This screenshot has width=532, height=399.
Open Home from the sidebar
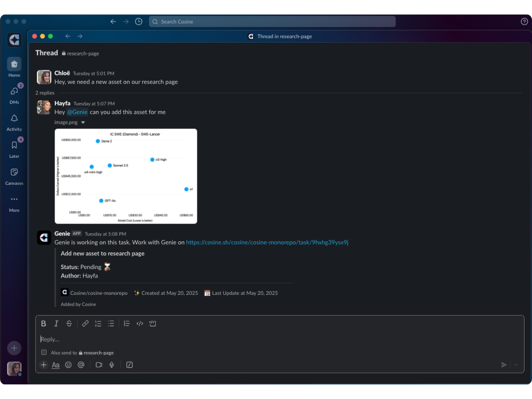(x=14, y=64)
